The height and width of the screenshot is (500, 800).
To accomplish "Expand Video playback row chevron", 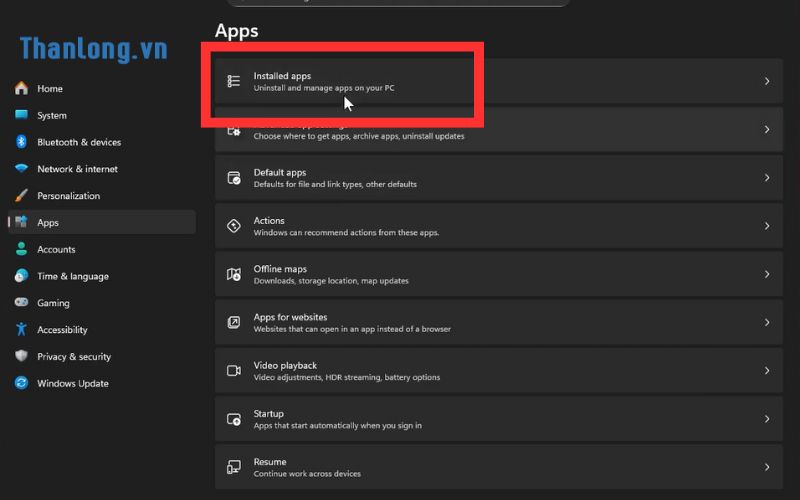I will coord(767,371).
